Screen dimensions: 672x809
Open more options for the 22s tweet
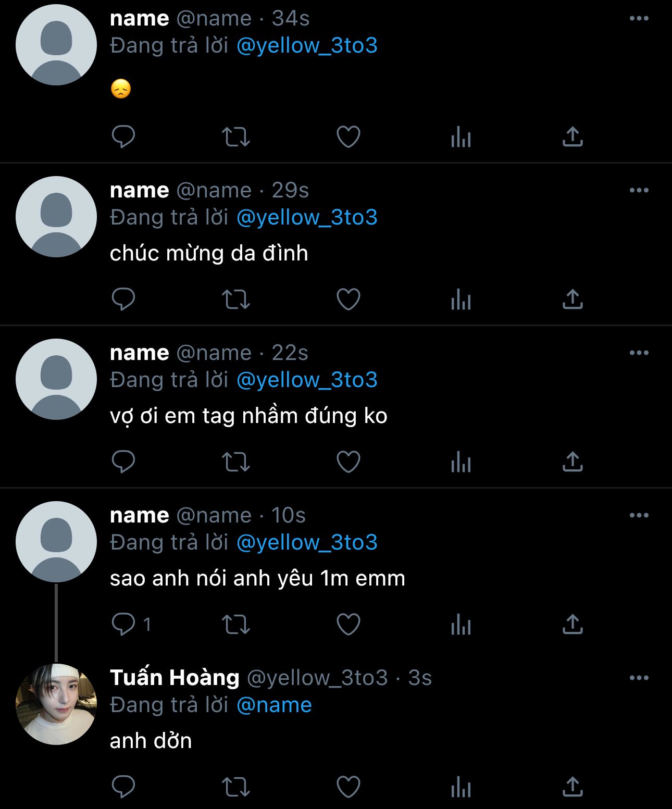coord(639,353)
